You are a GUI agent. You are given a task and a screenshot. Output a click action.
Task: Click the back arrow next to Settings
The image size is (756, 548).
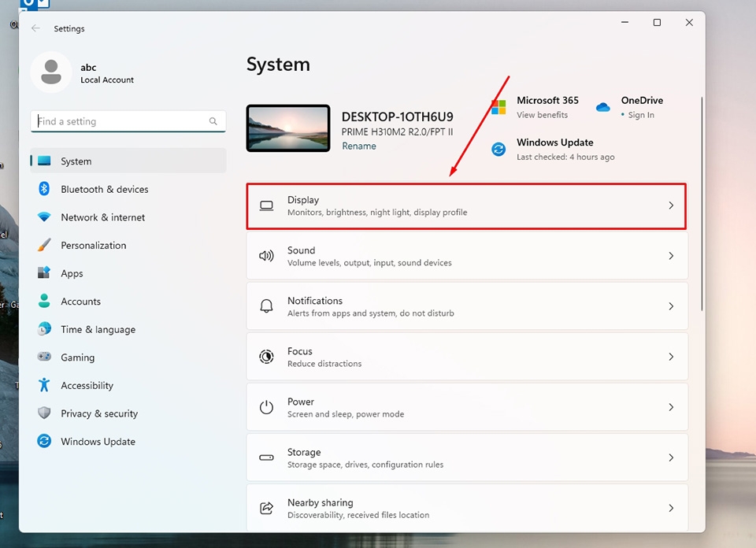[35, 28]
